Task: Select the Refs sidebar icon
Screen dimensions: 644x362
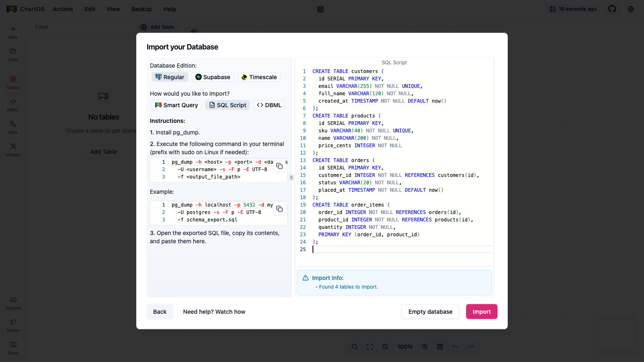Action: click(13, 127)
